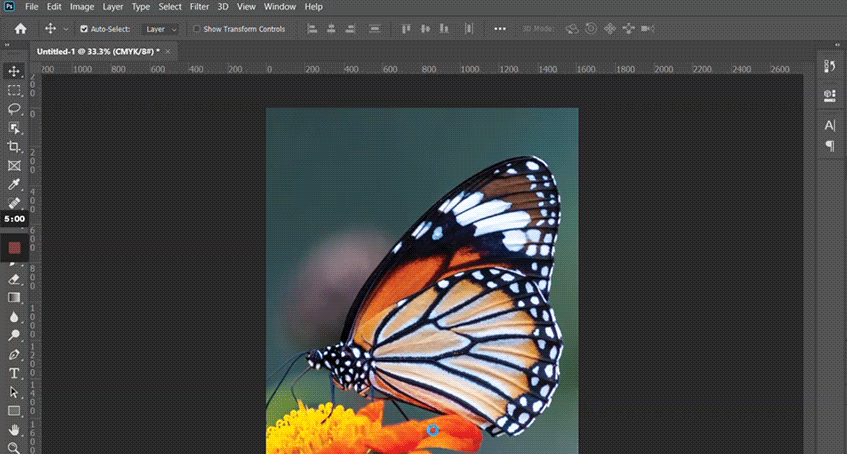Click the 3D rotate mode icon
This screenshot has height=454, width=847.
572,29
